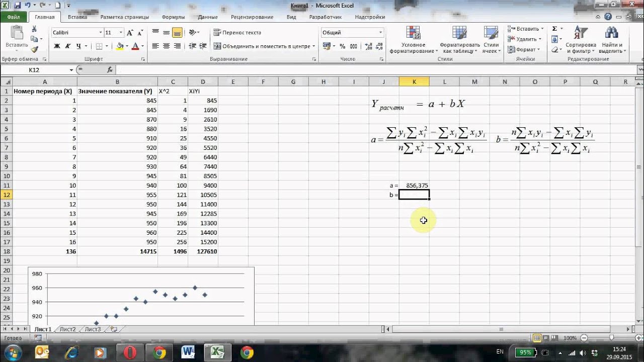644x362 pixels.
Task: Open the borders dropdown arrow
Action: pyautogui.click(x=107, y=46)
